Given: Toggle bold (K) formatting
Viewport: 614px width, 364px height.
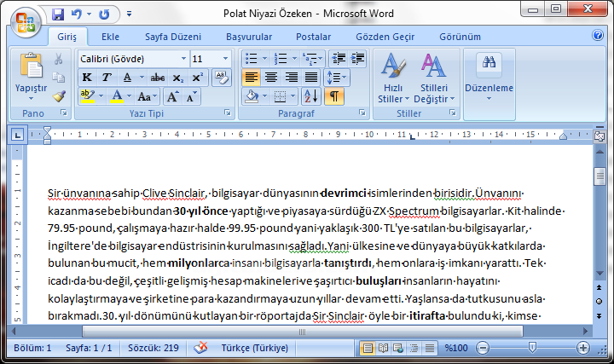Looking at the screenshot, I should 87,78.
